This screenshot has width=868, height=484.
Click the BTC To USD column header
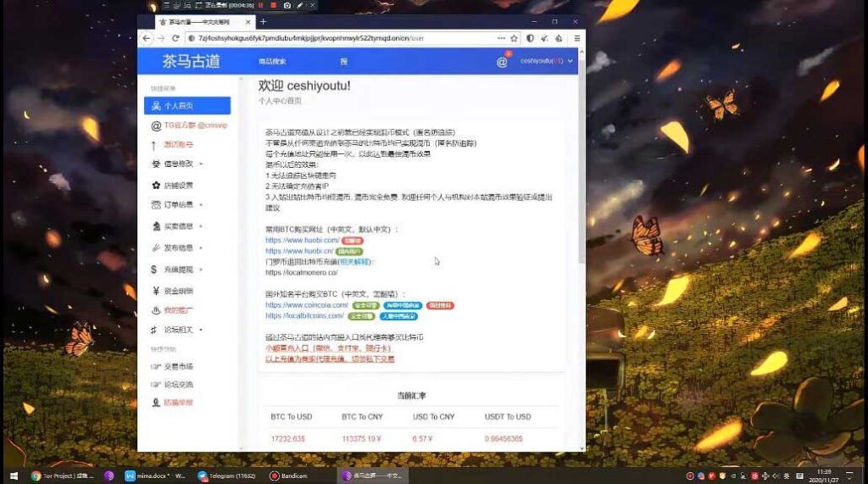tap(292, 417)
